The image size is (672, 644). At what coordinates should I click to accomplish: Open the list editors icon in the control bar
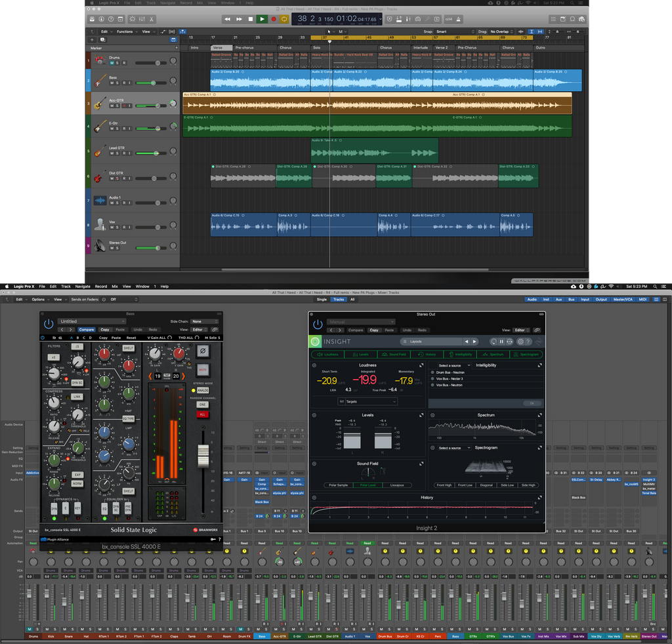tap(553, 19)
